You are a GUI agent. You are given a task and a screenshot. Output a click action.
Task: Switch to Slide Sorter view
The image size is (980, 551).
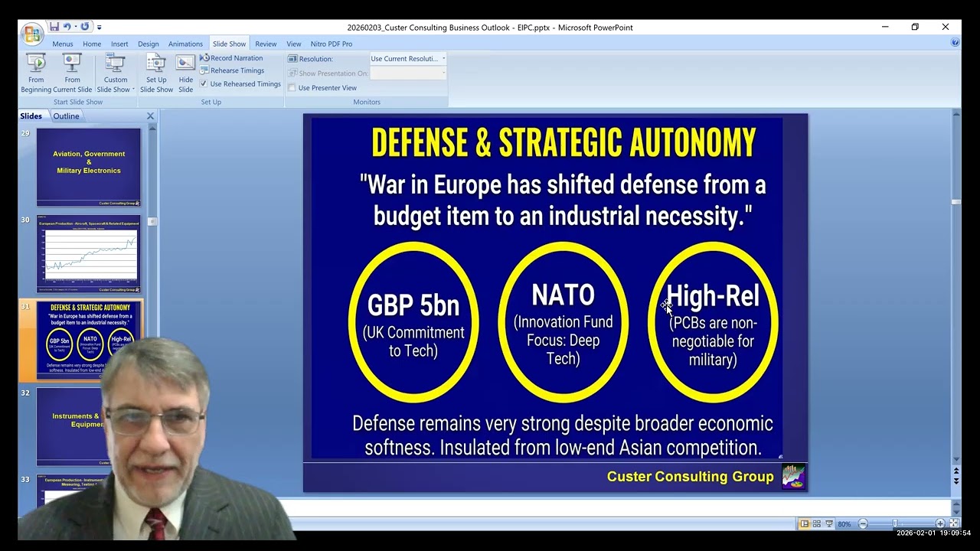tap(817, 523)
